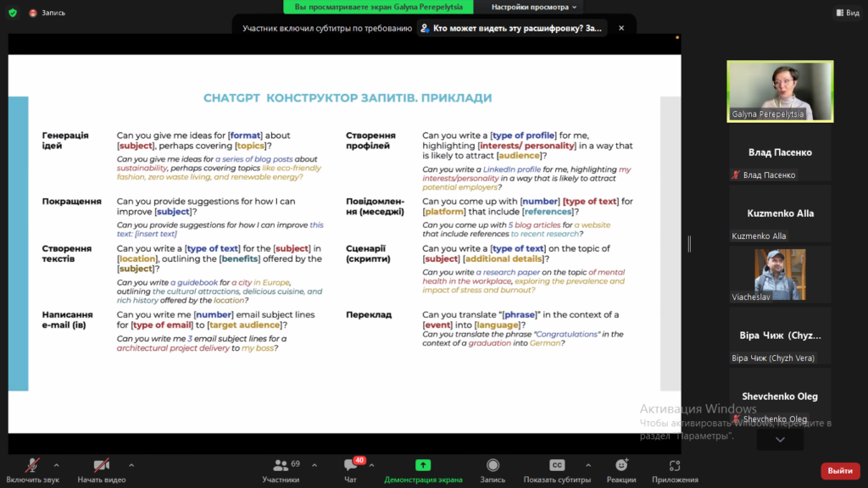Click the red recording indicator dot
868x488 pixels.
[33, 13]
